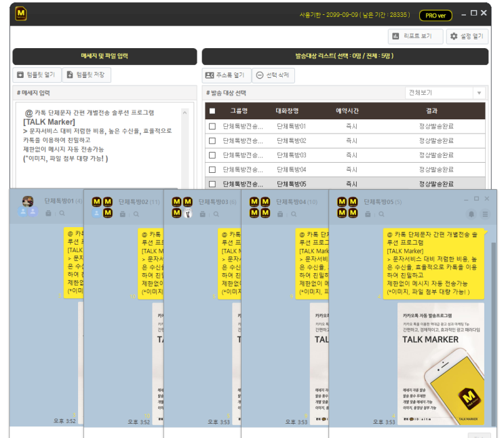The image size is (504, 438).
Task: Click 단체톡방02 chat profile avatars
Action: [102, 207]
